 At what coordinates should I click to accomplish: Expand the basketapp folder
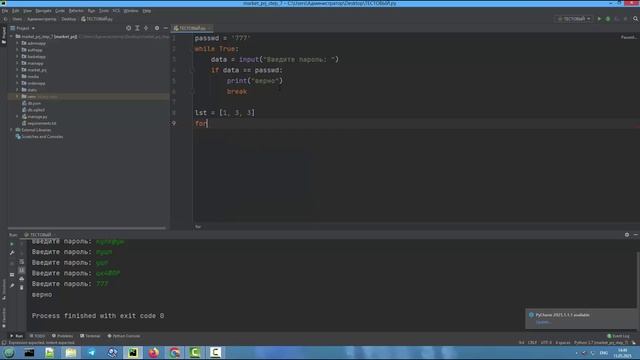(x=18, y=56)
